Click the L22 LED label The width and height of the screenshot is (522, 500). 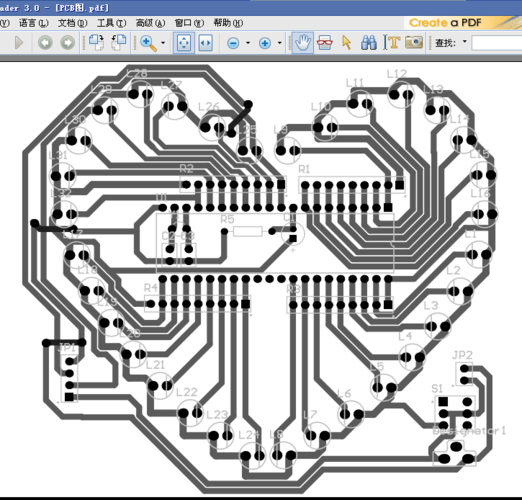coord(187,392)
